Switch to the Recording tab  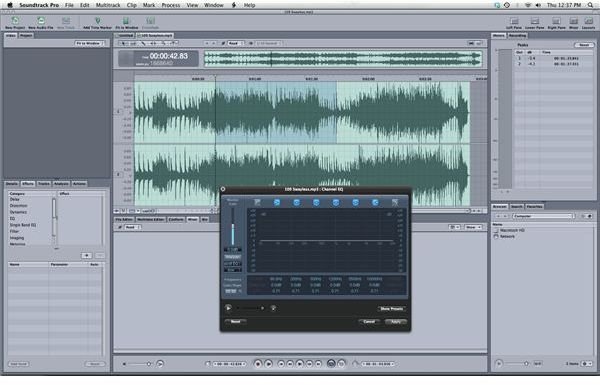517,36
